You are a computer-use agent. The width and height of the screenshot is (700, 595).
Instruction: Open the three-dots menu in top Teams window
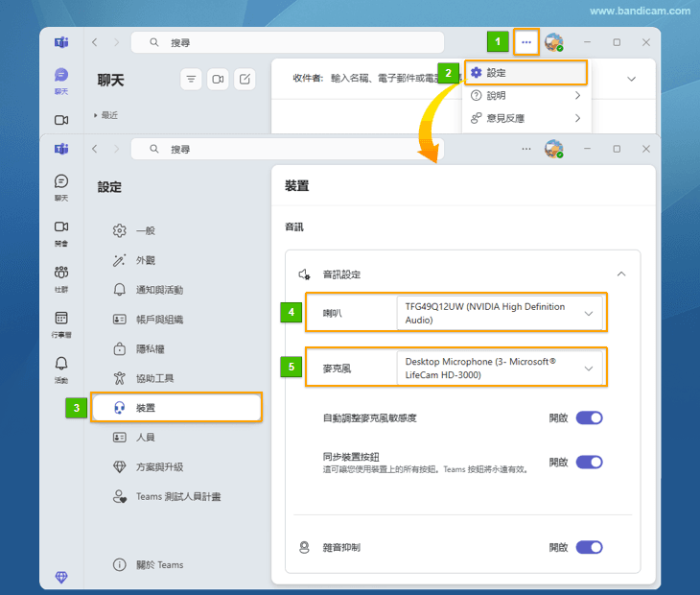pos(526,42)
